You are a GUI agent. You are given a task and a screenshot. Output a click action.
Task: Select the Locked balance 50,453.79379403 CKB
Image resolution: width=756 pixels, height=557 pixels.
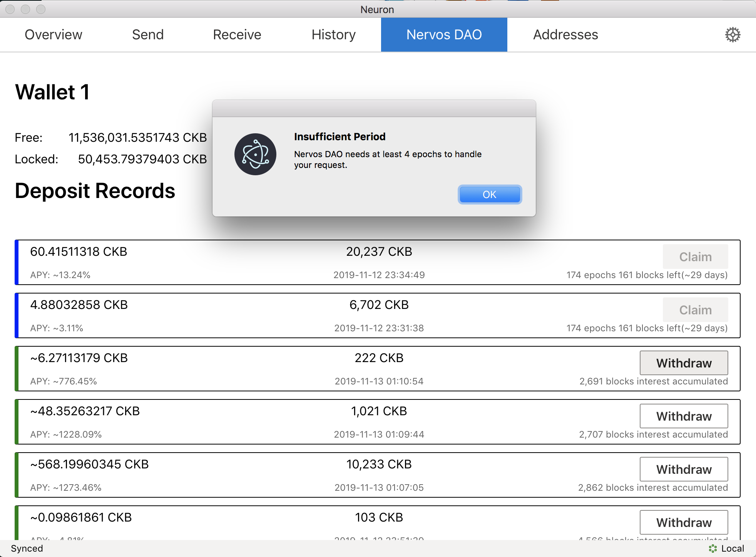tap(142, 159)
